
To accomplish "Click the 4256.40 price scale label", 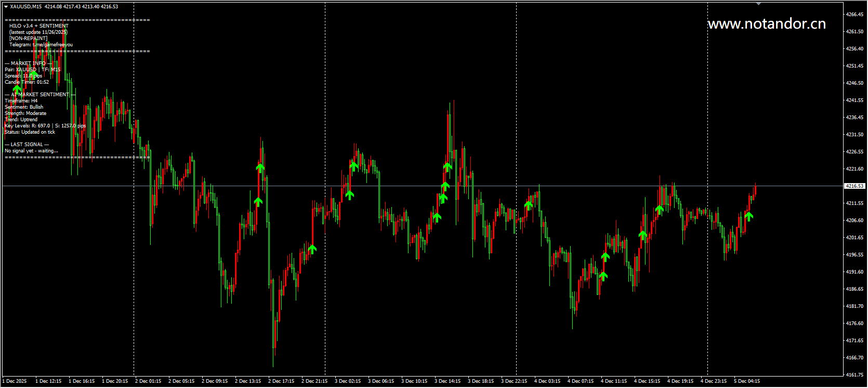I will (x=855, y=49).
